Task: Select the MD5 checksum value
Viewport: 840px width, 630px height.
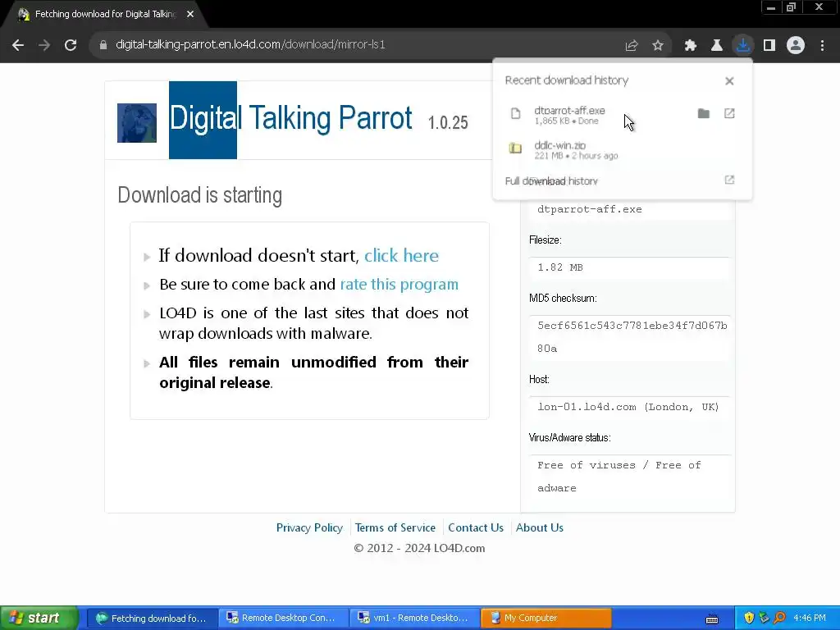Action: tap(629, 337)
